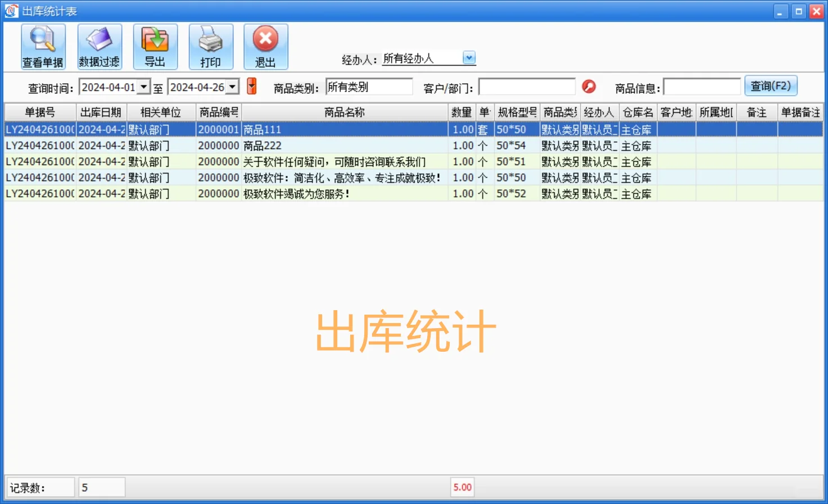Click the red search icon beside 客户/部门
This screenshot has width=828, height=504.
coord(589,87)
